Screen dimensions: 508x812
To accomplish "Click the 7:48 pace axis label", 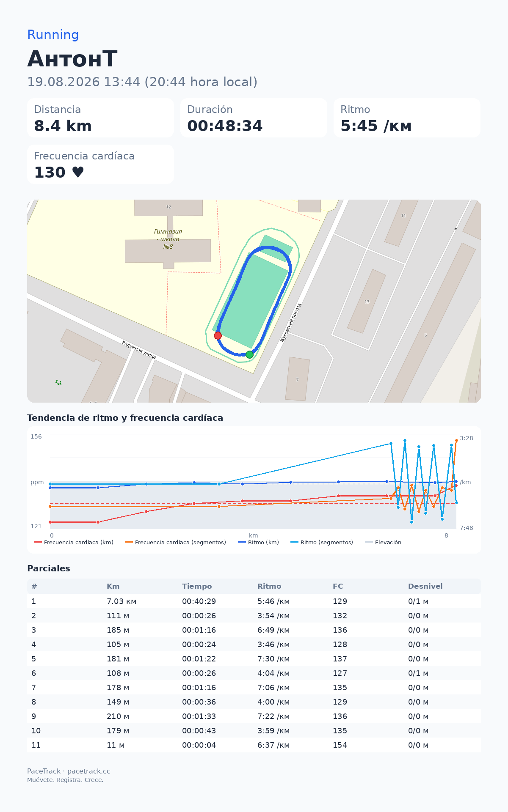I will (467, 528).
